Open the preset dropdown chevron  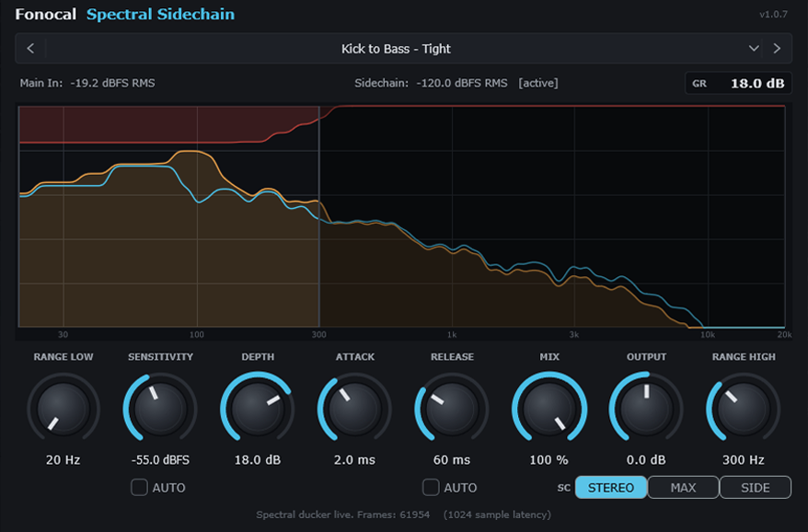tap(754, 49)
